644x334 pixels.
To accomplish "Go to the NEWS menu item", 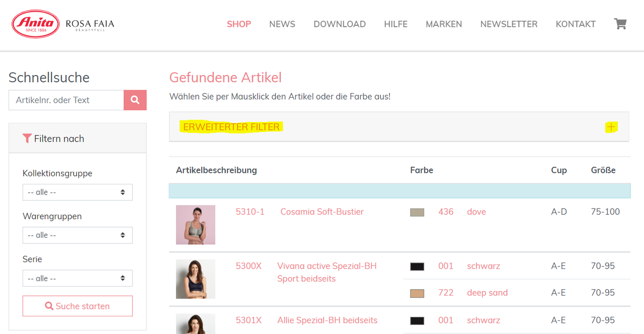I will click(282, 24).
